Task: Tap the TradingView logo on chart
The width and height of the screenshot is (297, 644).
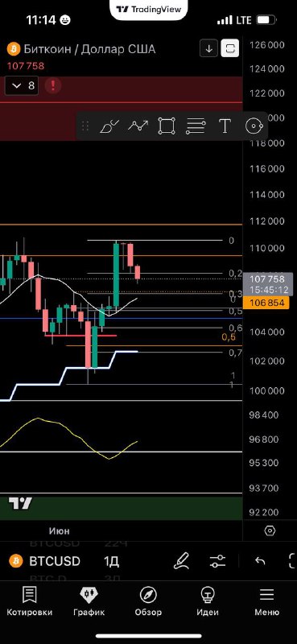Action: pyautogui.click(x=20, y=503)
